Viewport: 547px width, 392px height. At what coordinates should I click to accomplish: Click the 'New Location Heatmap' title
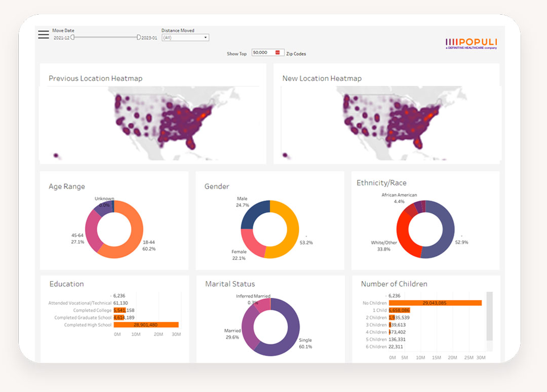coord(322,79)
